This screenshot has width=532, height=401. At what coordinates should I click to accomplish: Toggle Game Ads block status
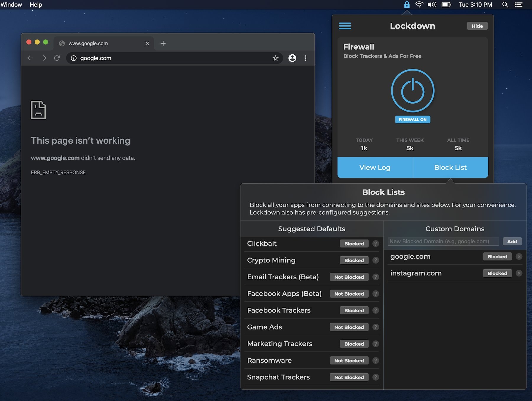(x=349, y=327)
